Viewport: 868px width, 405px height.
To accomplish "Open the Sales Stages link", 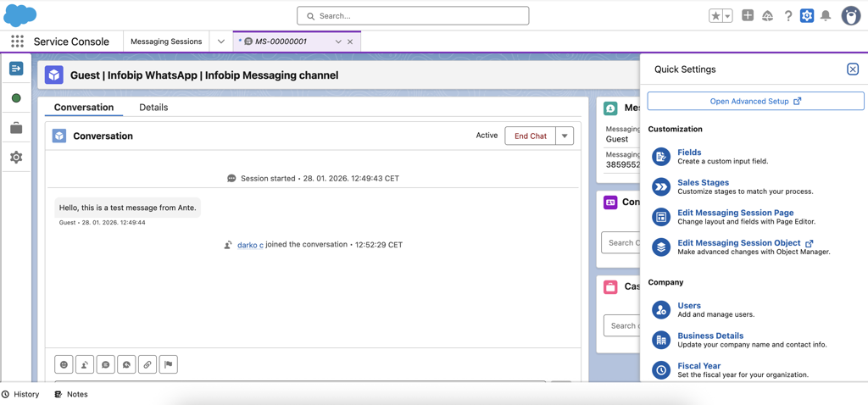I will click(x=703, y=182).
